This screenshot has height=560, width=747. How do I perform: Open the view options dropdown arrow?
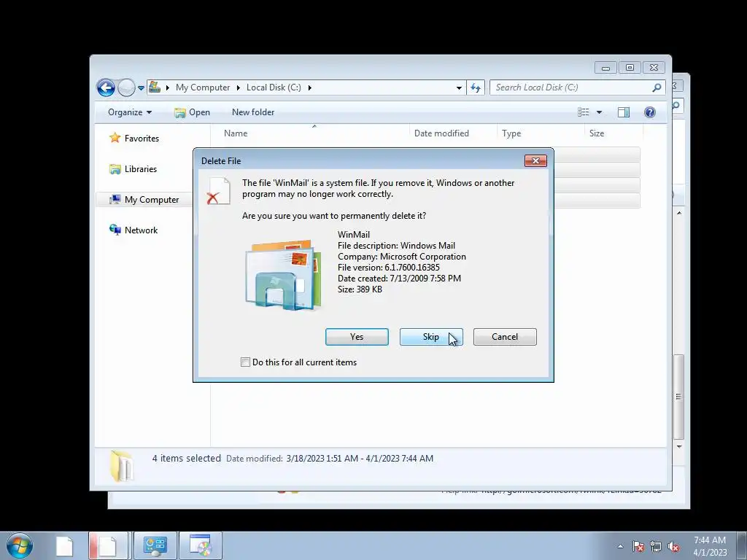pyautogui.click(x=600, y=112)
